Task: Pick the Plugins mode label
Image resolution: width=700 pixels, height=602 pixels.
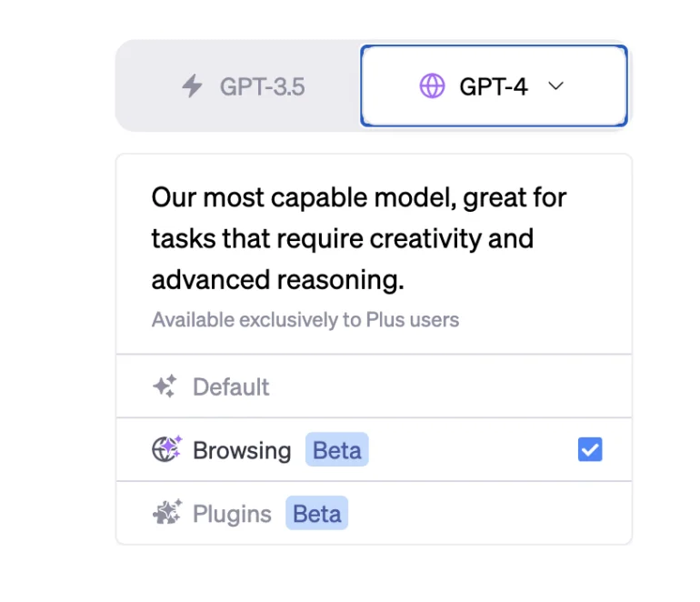Action: click(232, 514)
